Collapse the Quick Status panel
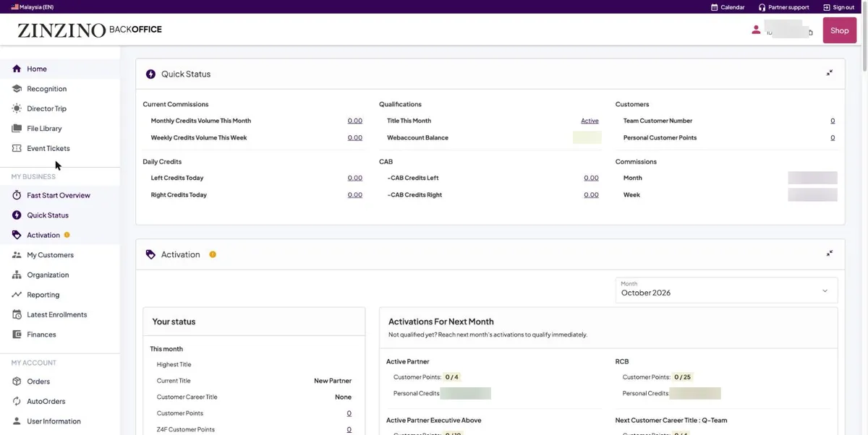This screenshot has height=435, width=868. coord(830,73)
